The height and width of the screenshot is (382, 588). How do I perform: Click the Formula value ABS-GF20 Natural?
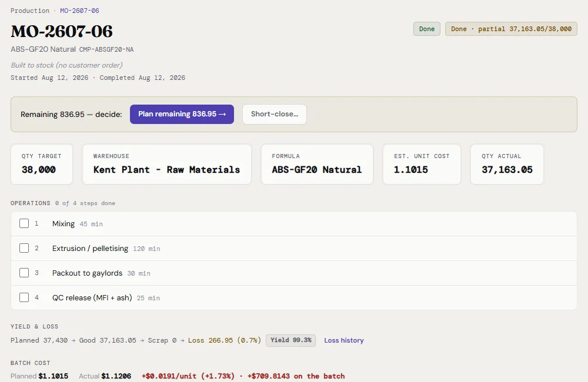pyautogui.click(x=317, y=170)
